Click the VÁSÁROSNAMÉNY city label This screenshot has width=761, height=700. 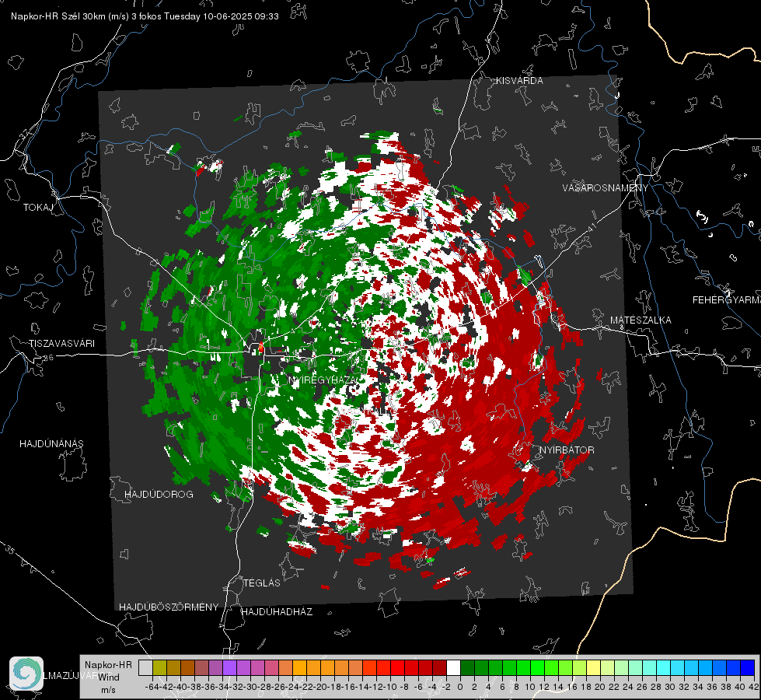coord(606,187)
